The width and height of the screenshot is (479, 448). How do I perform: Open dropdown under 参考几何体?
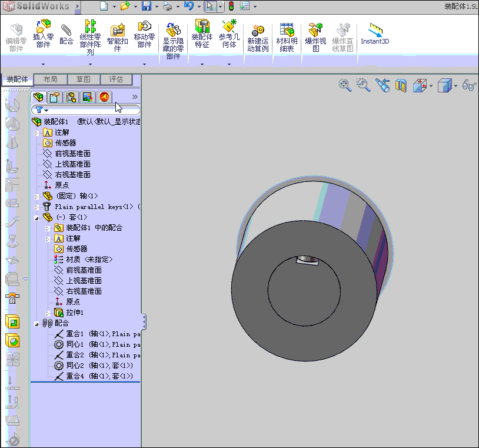click(x=229, y=65)
